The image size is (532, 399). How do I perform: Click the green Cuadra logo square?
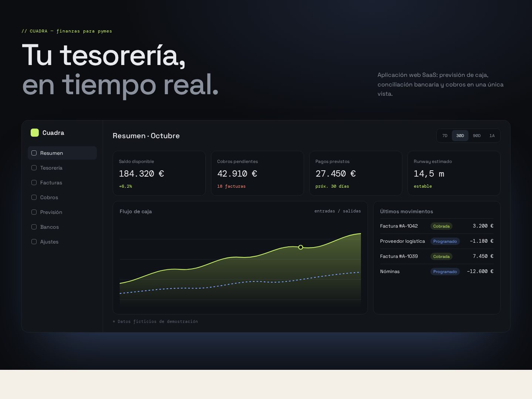[35, 133]
